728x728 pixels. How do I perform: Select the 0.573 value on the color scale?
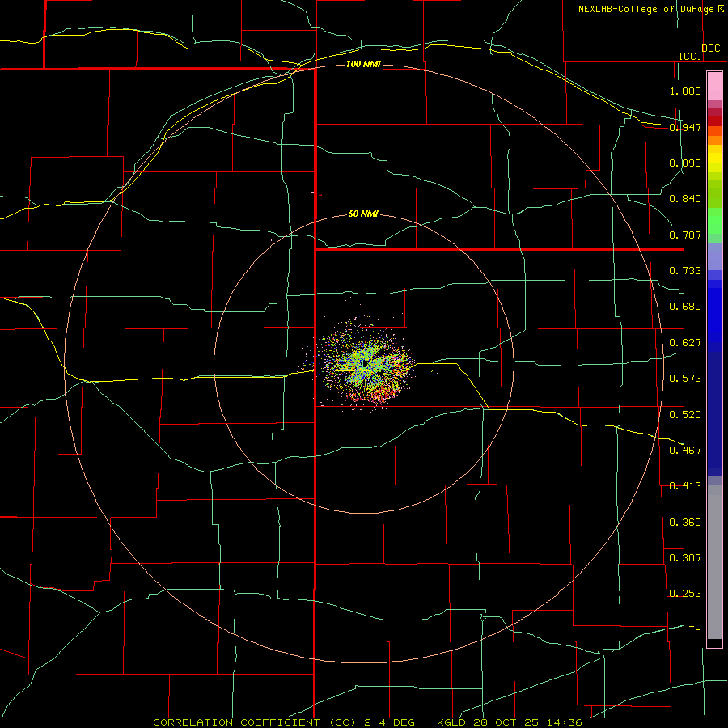(x=685, y=379)
